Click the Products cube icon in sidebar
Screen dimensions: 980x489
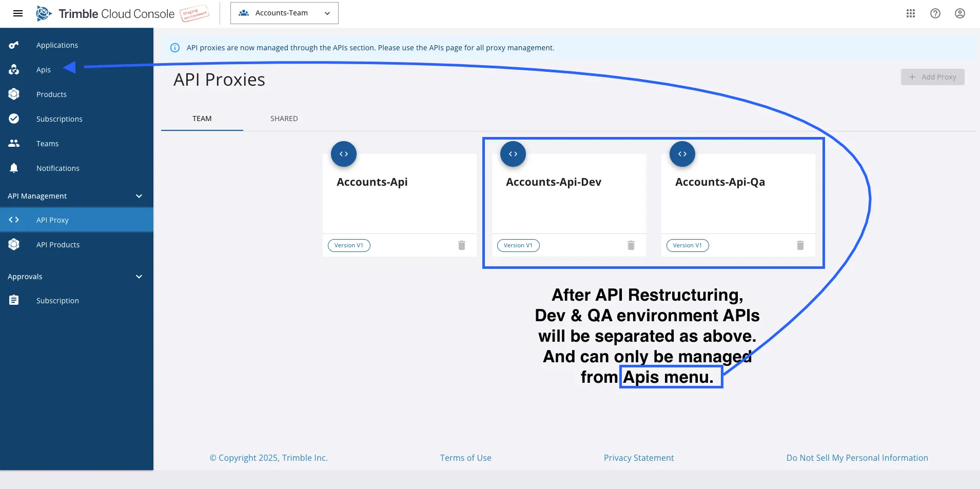coord(14,94)
